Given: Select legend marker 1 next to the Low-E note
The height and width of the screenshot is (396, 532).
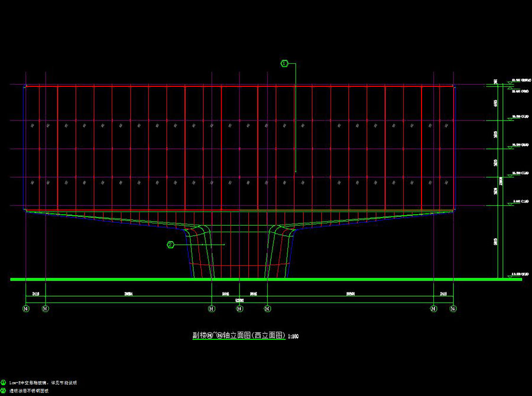Looking at the screenshot, I should pyautogui.click(x=4, y=382).
